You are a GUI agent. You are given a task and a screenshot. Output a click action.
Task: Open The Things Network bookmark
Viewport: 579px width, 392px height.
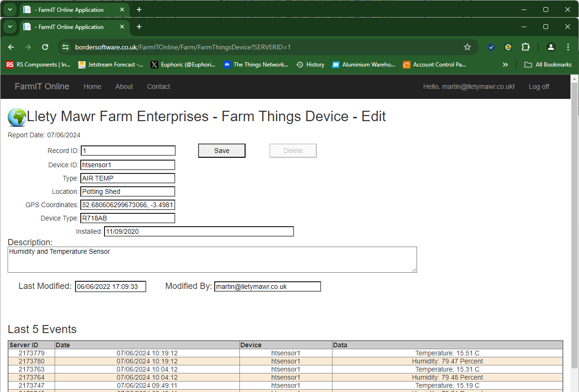tap(256, 65)
